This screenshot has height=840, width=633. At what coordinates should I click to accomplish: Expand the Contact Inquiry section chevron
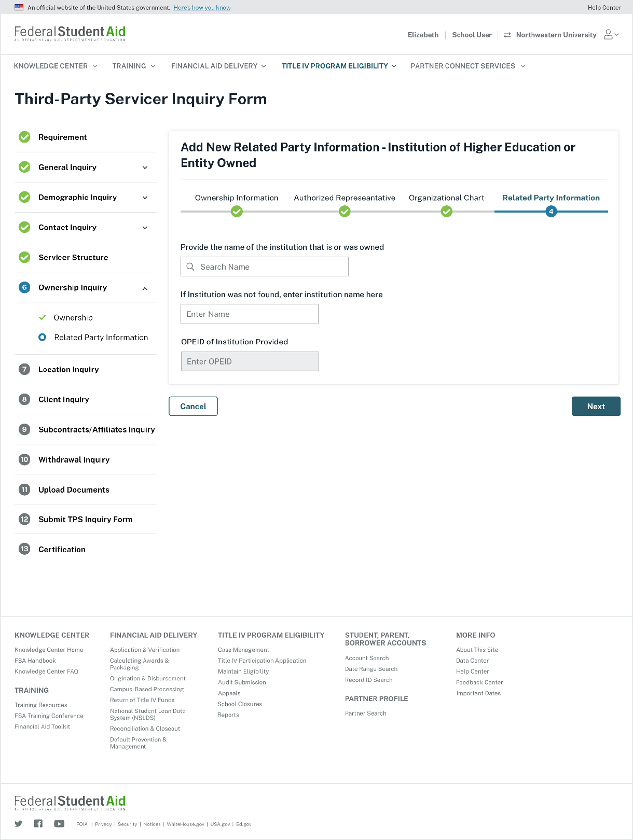pos(145,228)
